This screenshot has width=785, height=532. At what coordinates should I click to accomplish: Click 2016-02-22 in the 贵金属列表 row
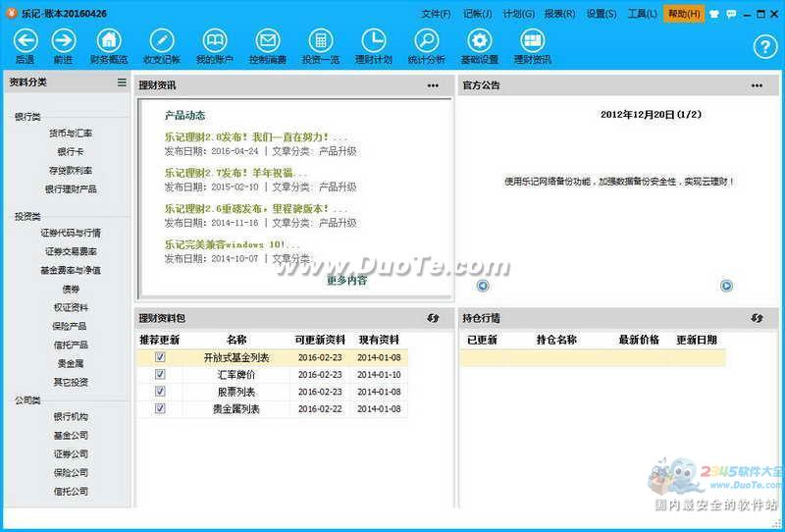320,408
